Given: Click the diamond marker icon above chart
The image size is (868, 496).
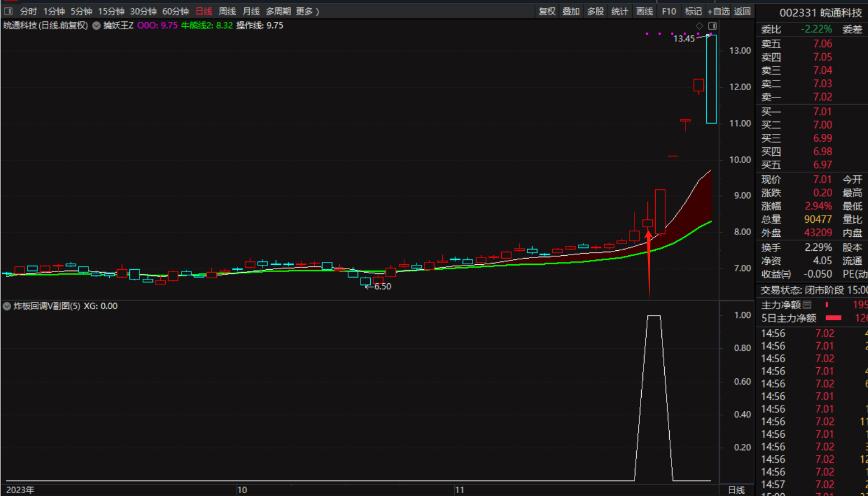Looking at the screenshot, I should 699,26.
